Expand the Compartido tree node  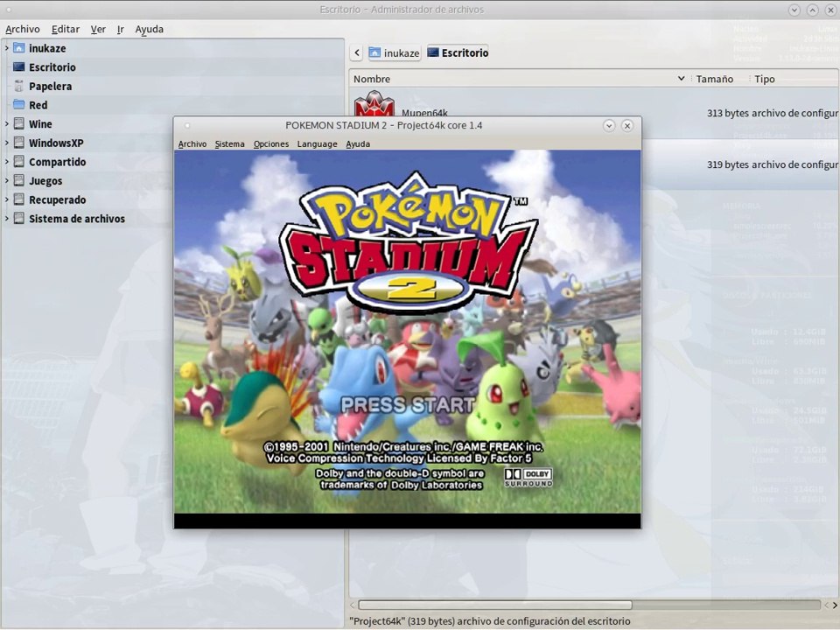tap(7, 162)
